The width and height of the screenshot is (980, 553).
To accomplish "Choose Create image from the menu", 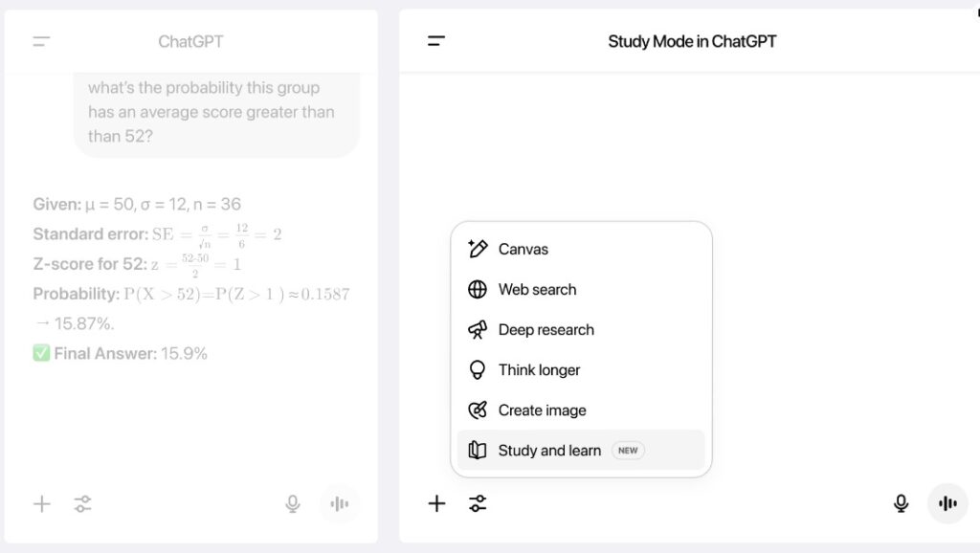I will click(542, 409).
